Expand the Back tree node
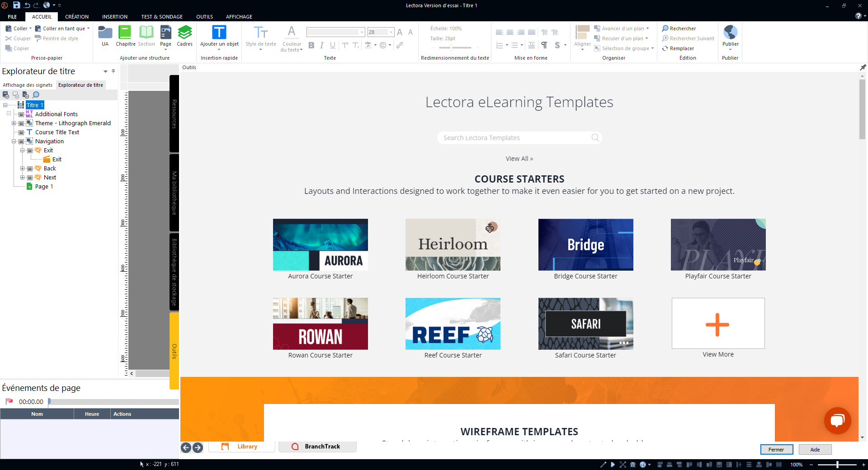Screen dimensions: 868x470 [x=22, y=169]
